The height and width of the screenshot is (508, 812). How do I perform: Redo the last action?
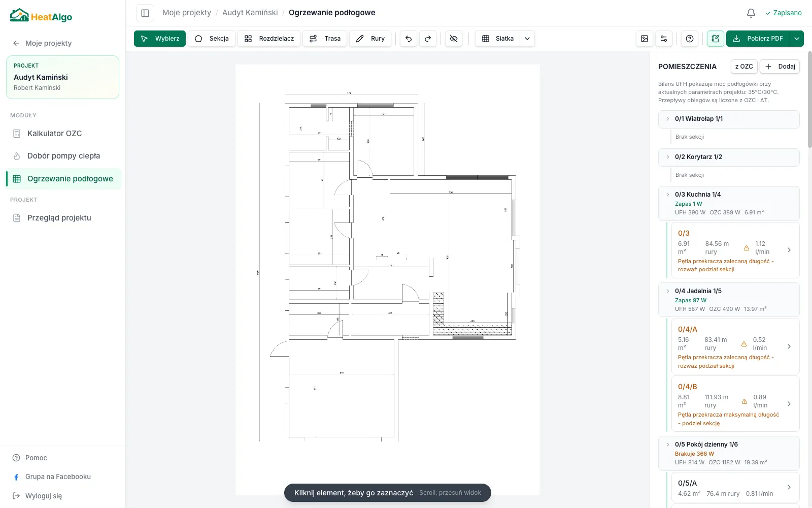click(428, 39)
